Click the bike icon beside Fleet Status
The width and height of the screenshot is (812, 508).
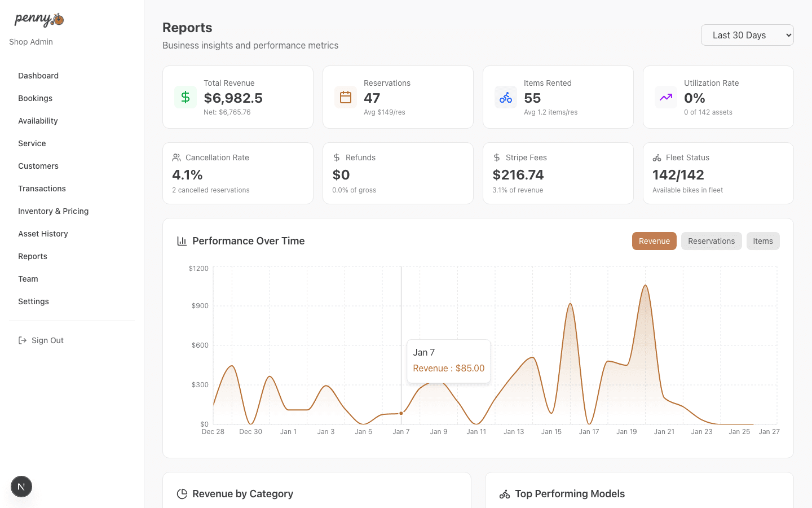(656, 157)
